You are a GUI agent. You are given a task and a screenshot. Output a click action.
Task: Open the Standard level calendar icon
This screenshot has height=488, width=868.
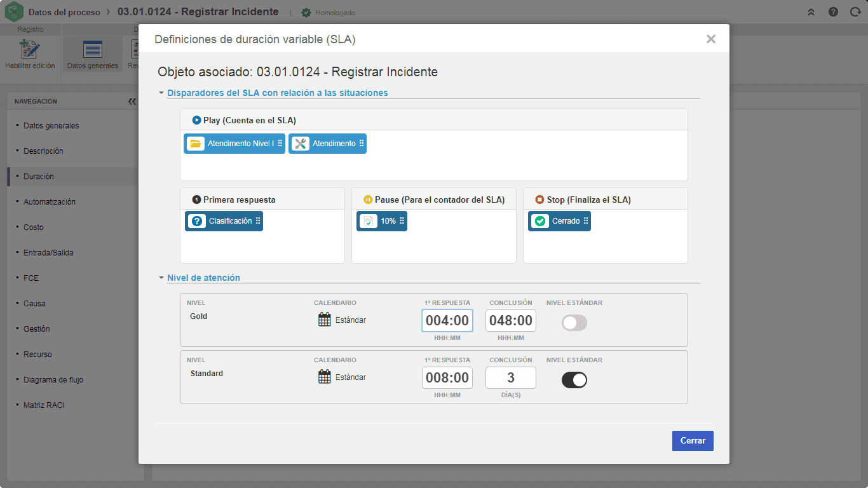point(325,377)
